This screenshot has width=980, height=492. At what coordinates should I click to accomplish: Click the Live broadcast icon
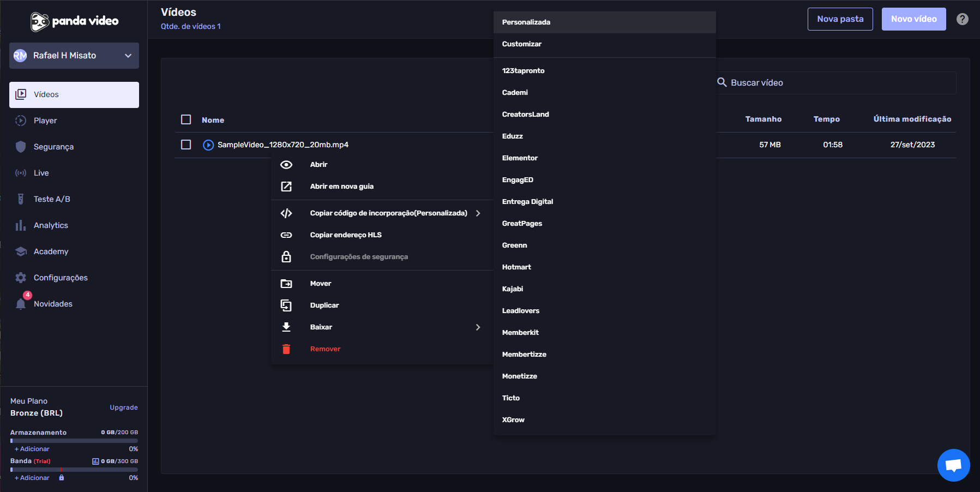pyautogui.click(x=21, y=173)
